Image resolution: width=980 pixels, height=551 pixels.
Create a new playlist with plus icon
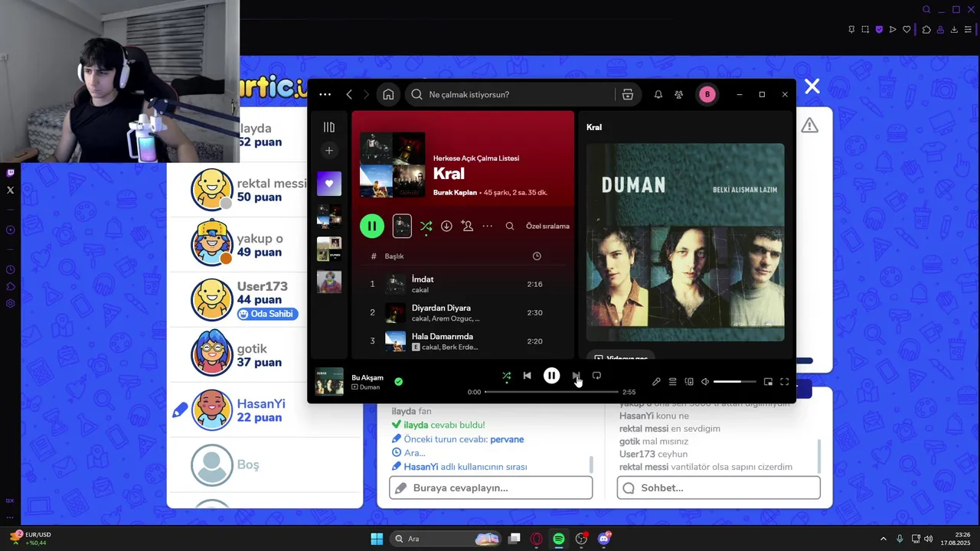329,151
